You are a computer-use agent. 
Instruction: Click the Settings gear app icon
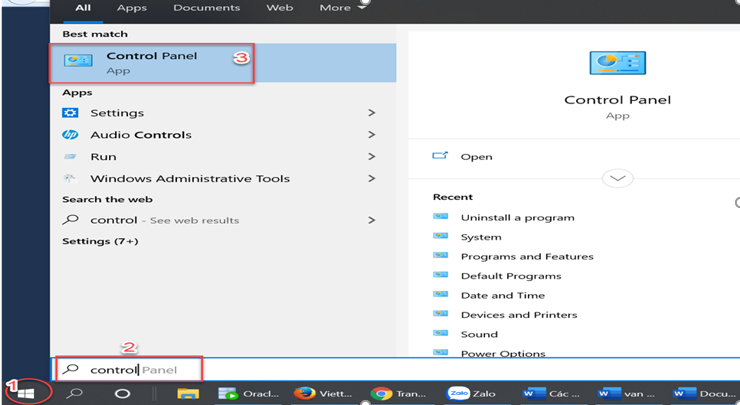click(x=70, y=113)
